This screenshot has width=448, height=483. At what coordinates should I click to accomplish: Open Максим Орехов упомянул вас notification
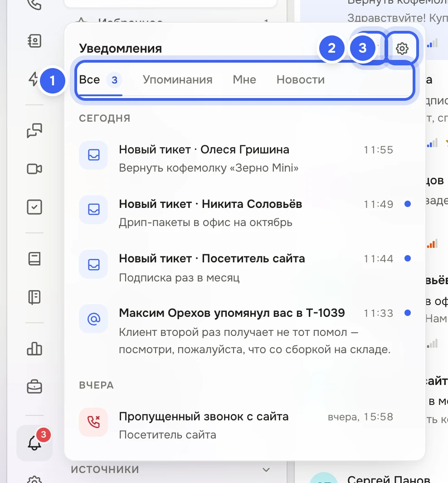coord(245,331)
